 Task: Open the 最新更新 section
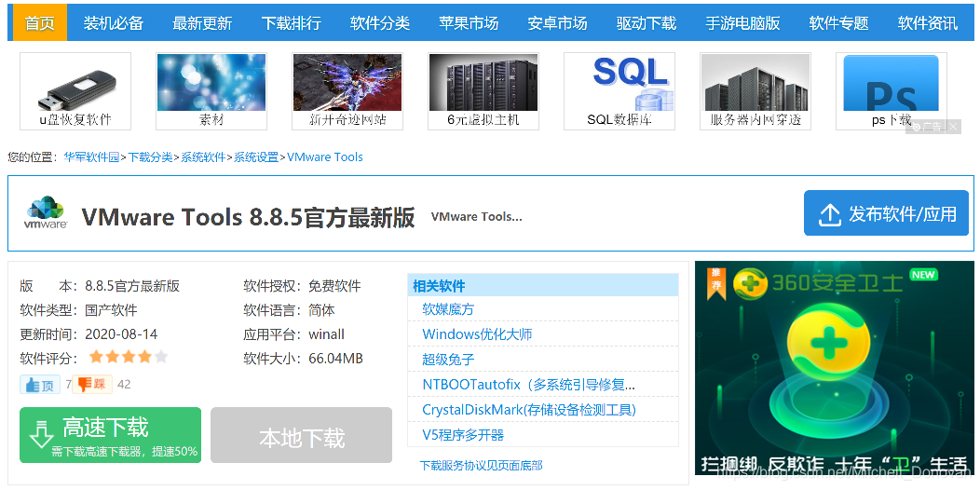tap(202, 23)
